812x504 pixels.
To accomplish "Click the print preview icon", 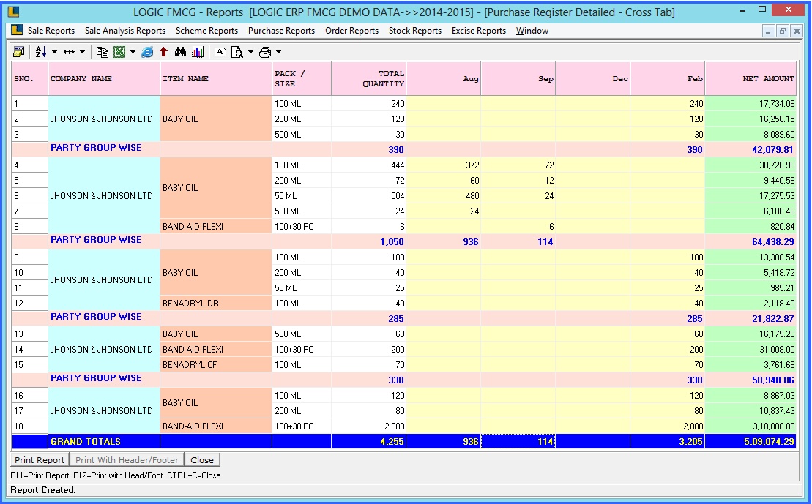I will coord(237,52).
